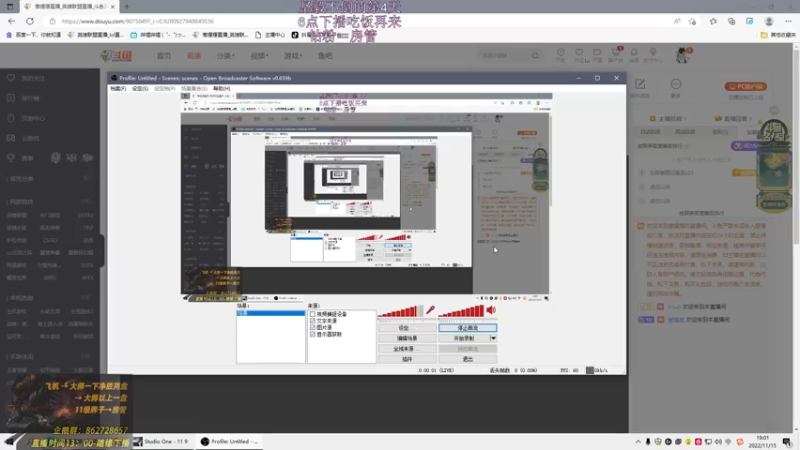Click the 全域来源 global sources button
This screenshot has height=450, width=800.
point(407,349)
